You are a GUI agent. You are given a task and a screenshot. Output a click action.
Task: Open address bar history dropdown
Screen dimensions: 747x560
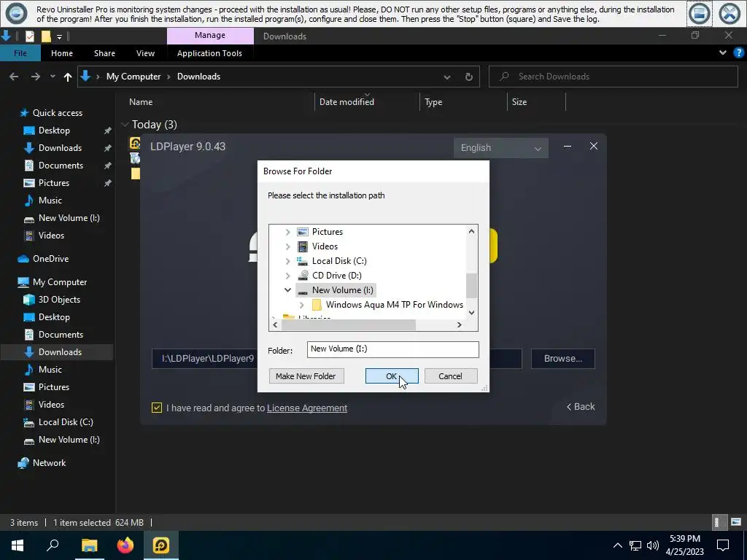point(447,77)
